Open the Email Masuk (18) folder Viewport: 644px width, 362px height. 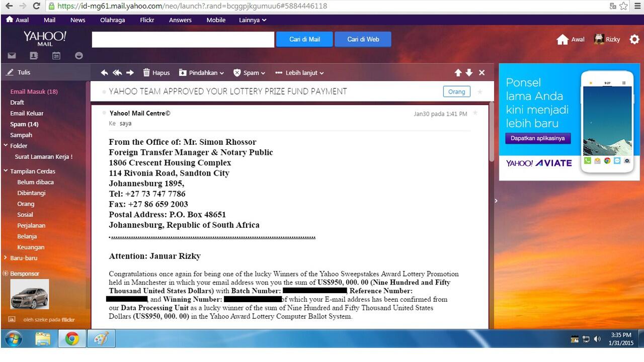(34, 92)
